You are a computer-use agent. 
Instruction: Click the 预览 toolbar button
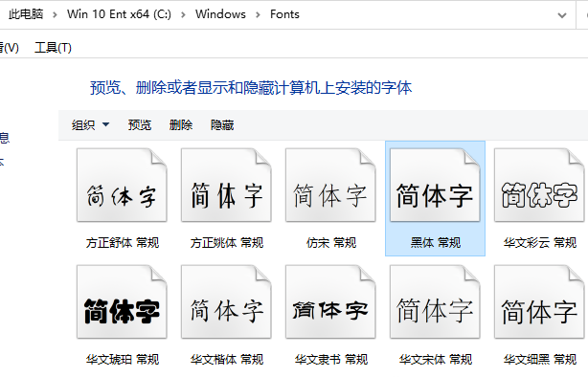coord(140,124)
